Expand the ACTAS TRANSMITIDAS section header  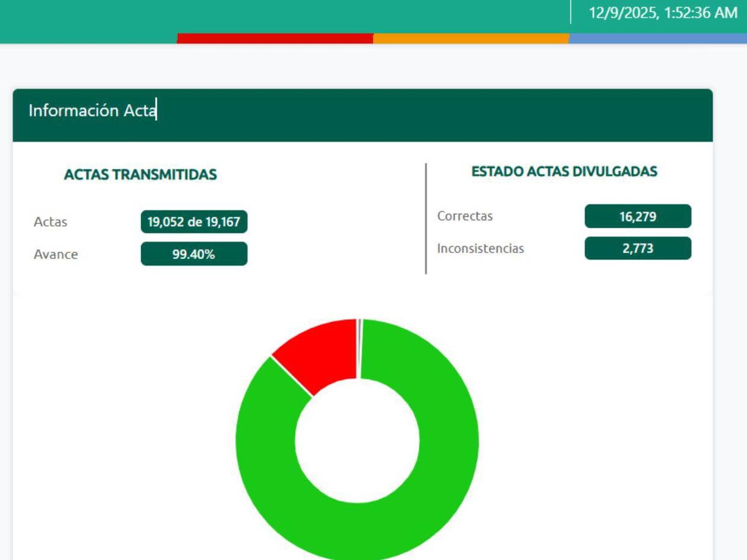tap(141, 175)
